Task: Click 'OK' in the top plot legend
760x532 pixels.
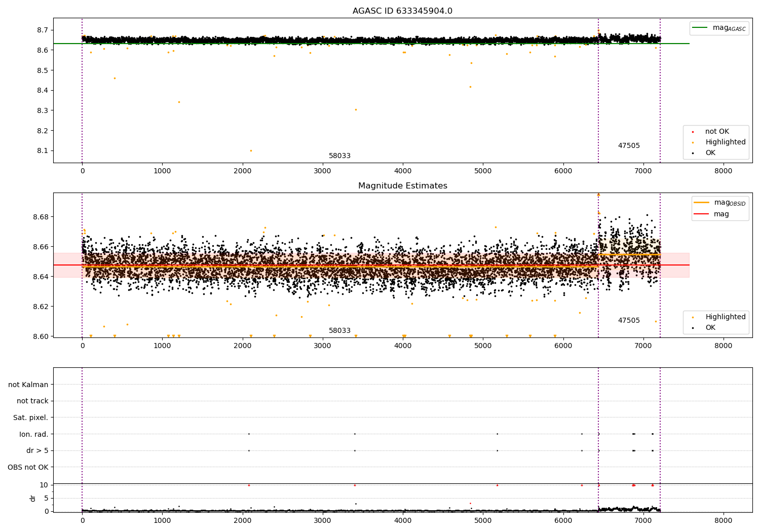Action: pos(710,153)
